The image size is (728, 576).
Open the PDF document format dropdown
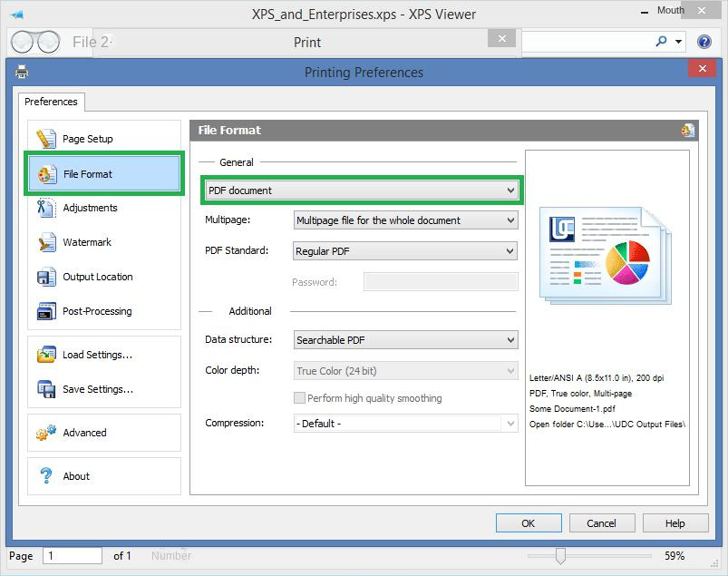coord(362,190)
